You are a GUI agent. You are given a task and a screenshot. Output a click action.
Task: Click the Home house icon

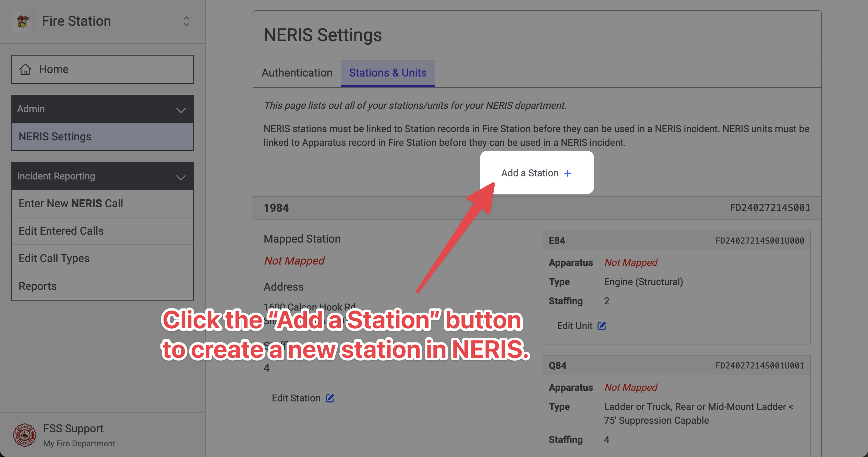[25, 69]
